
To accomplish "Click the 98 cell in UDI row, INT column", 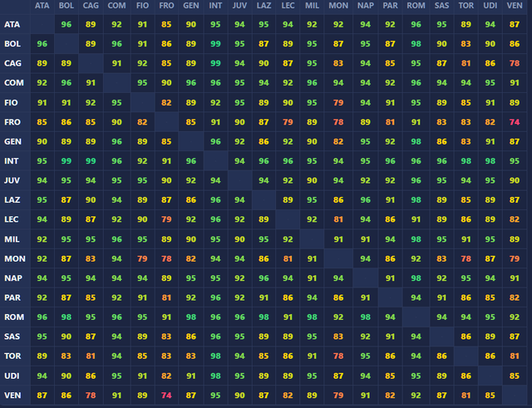I will click(215, 376).
